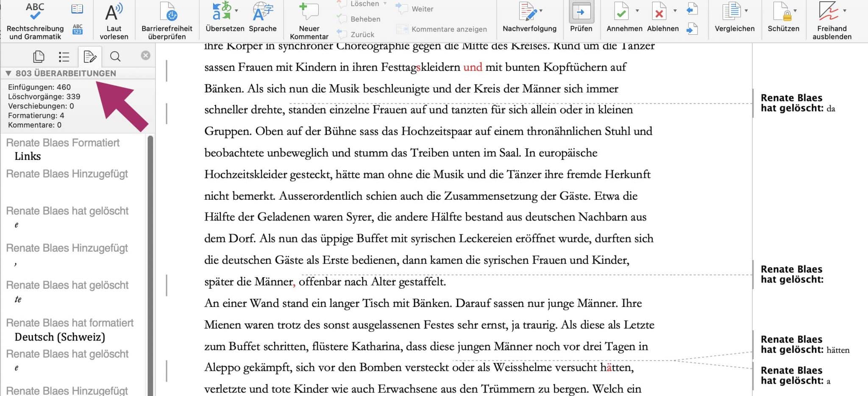
Task: Click Barrierefreiheit überprüfen
Action: [167, 20]
